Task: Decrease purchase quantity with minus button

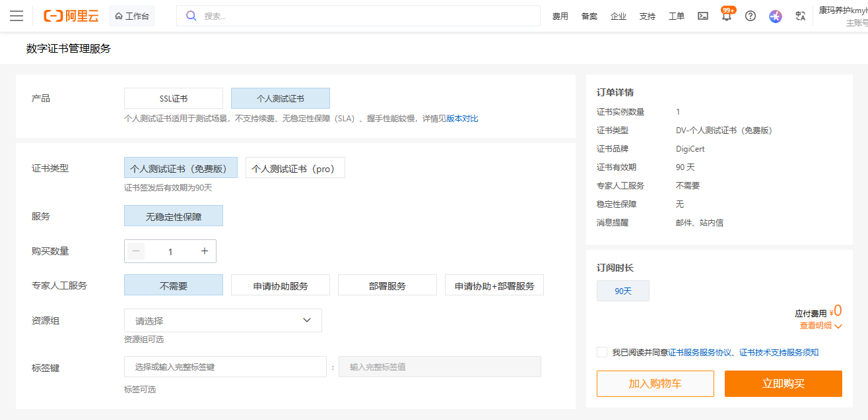Action: (136, 251)
